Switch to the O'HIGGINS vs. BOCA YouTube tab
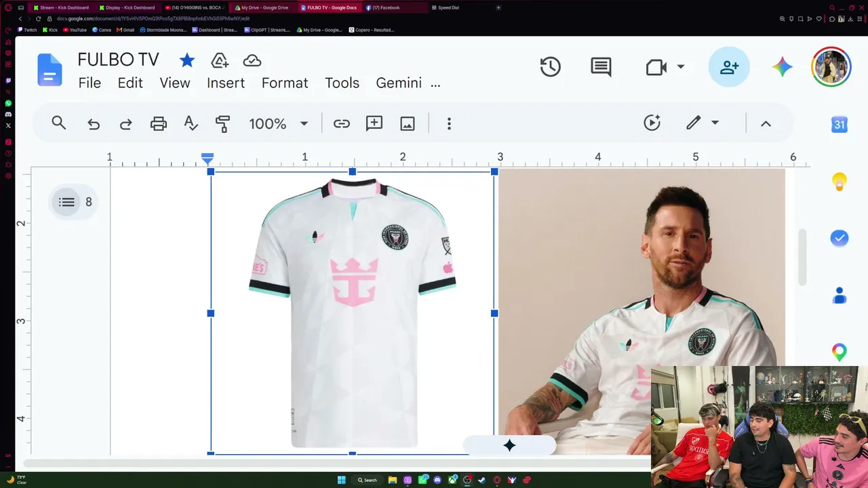 click(193, 7)
